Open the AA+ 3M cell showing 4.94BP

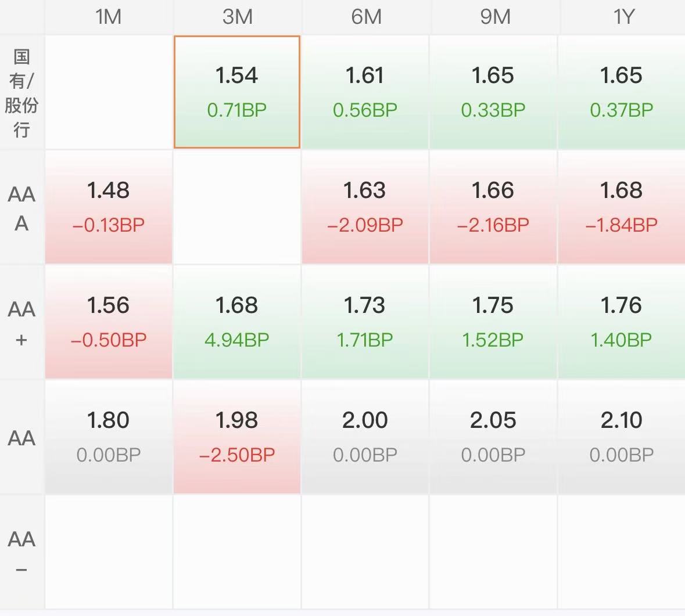[237, 322]
